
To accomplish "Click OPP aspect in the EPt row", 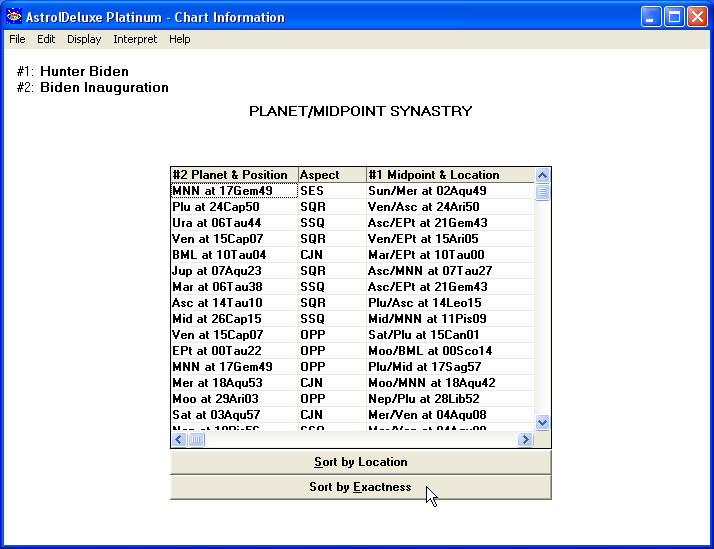I will tap(332, 351).
